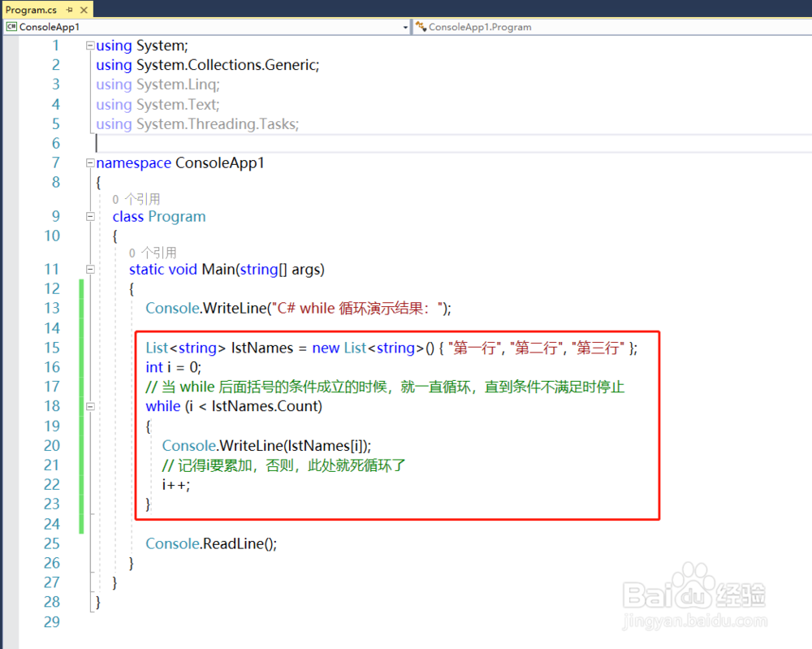This screenshot has width=812, height=649.
Task: Click 'while (i < lstNames.Count)' condition
Action: (234, 407)
